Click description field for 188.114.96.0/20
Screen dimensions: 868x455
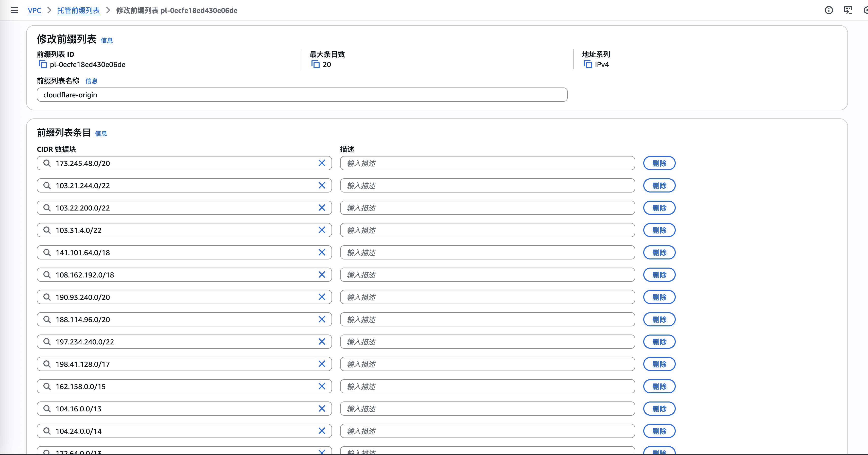click(x=487, y=320)
